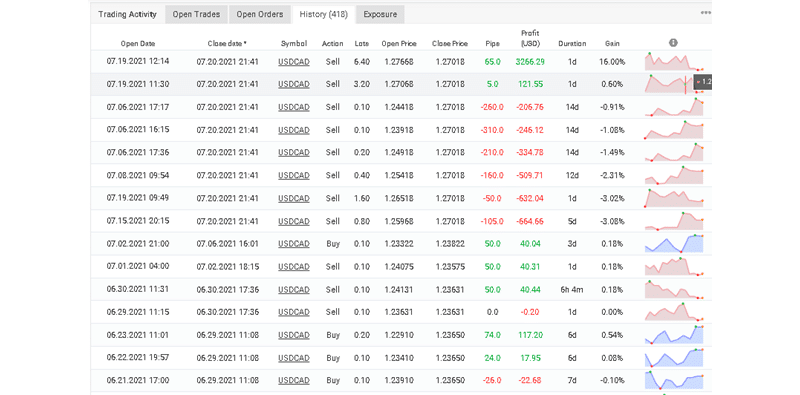Select the History (418) tab
The width and height of the screenshot is (800, 395).
pos(323,14)
